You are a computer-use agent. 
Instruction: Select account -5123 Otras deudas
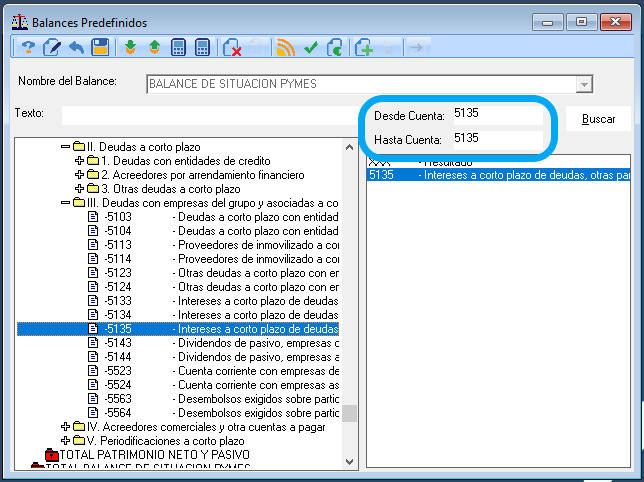[213, 273]
